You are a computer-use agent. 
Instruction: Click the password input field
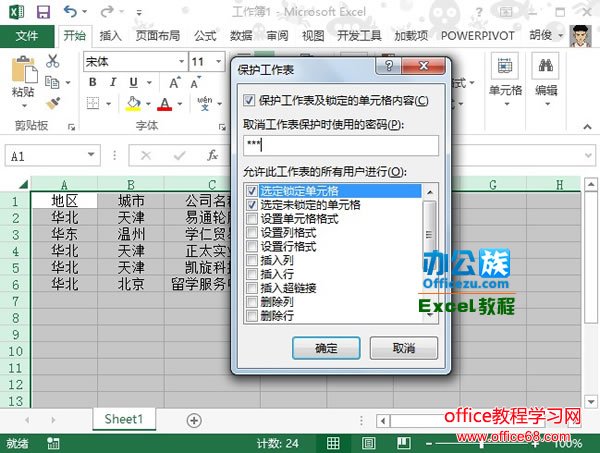[x=341, y=145]
